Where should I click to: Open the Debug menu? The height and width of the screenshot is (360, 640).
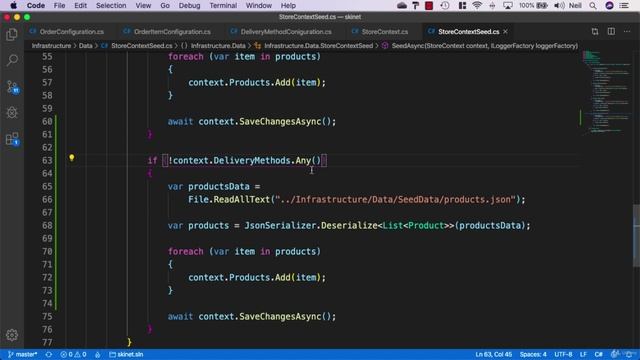[189, 5]
